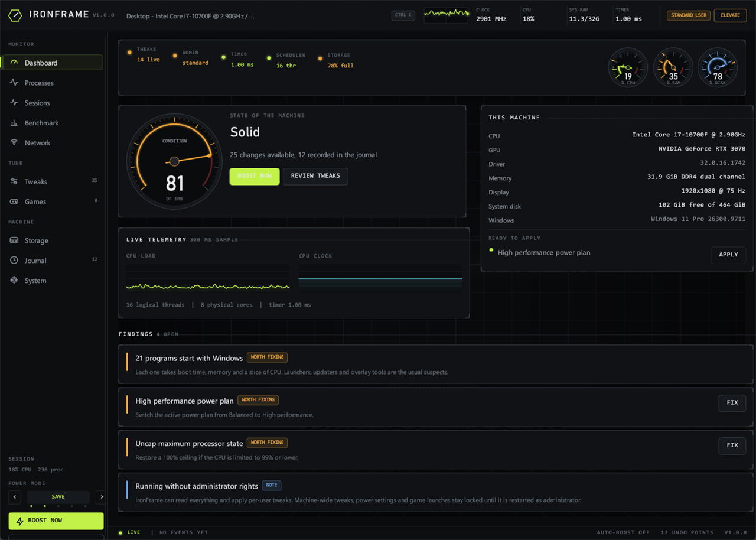Screen dimensions: 756x540
Task: Switch to the previous power mode
Action: pyautogui.click(x=15, y=497)
